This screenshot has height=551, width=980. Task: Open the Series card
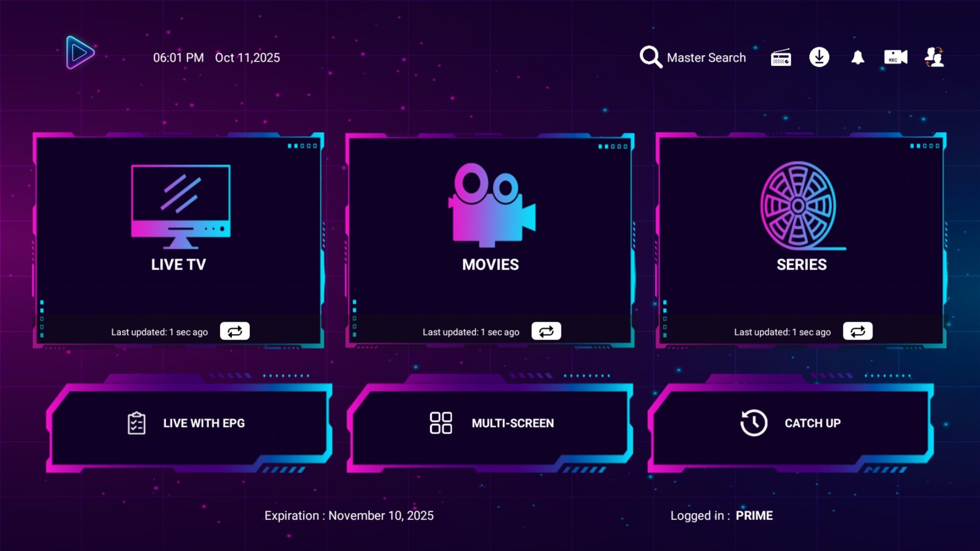pyautogui.click(x=801, y=240)
